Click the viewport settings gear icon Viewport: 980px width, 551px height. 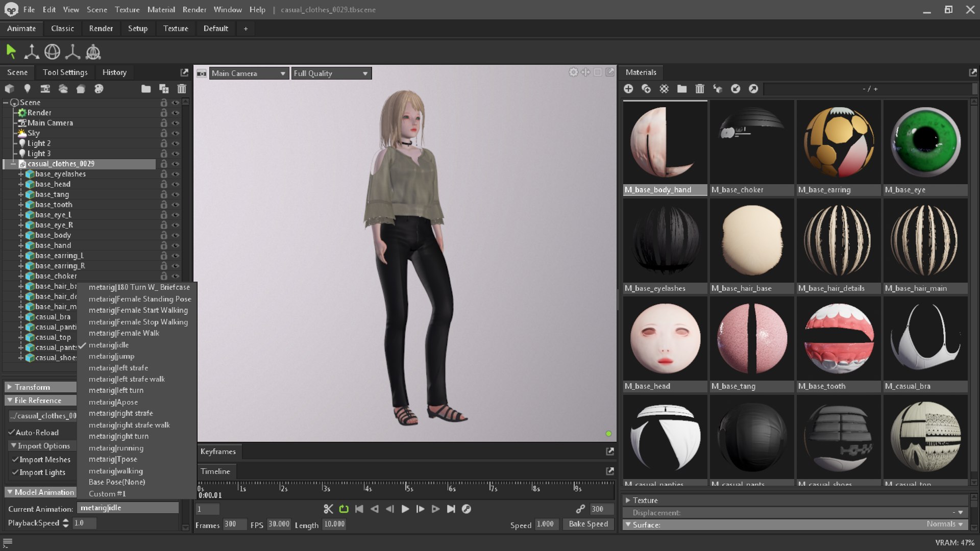(574, 72)
